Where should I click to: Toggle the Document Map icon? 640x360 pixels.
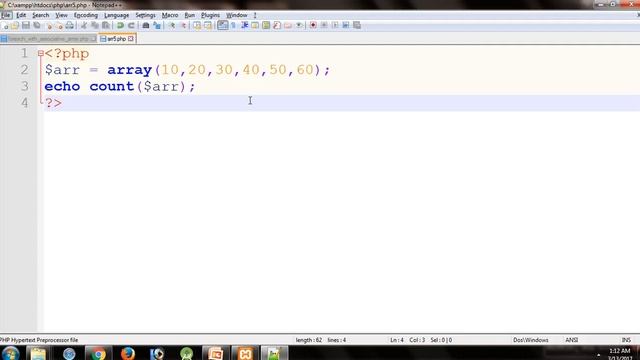click(266, 25)
